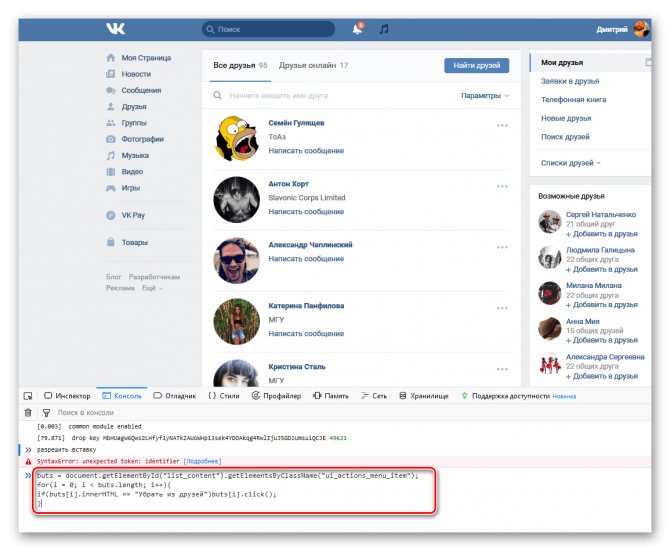Open the Хранилище devtools tab
Viewport: 670px width, 551px height.
424,396
